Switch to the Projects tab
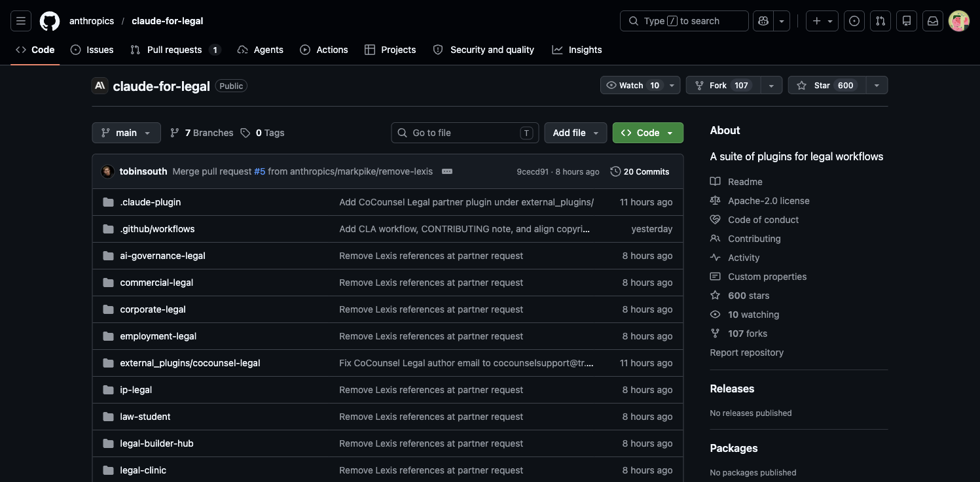Image resolution: width=980 pixels, height=482 pixels. coord(390,50)
